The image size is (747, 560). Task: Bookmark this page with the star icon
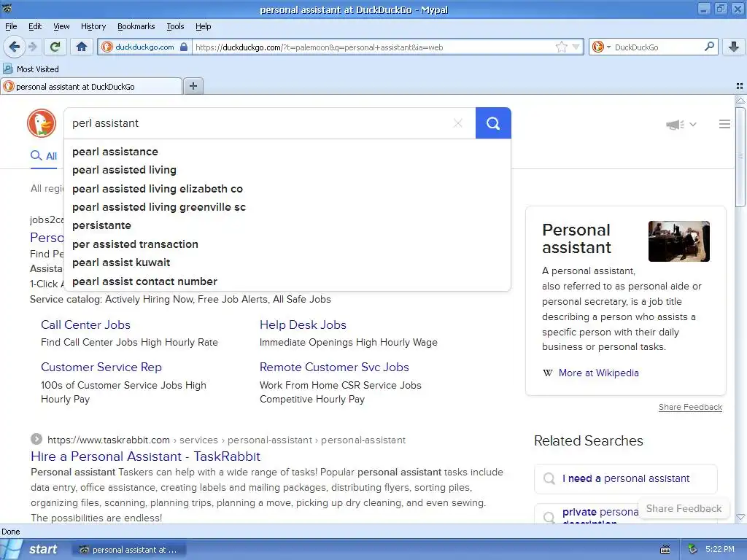[x=562, y=47]
